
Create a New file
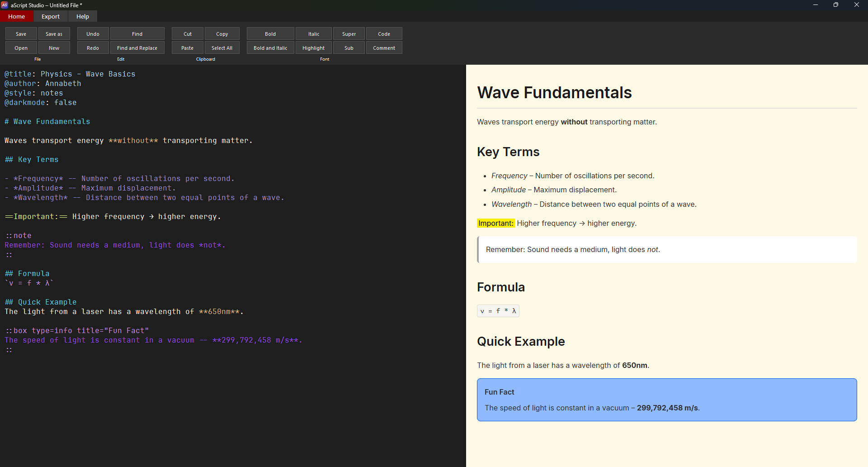[54, 48]
